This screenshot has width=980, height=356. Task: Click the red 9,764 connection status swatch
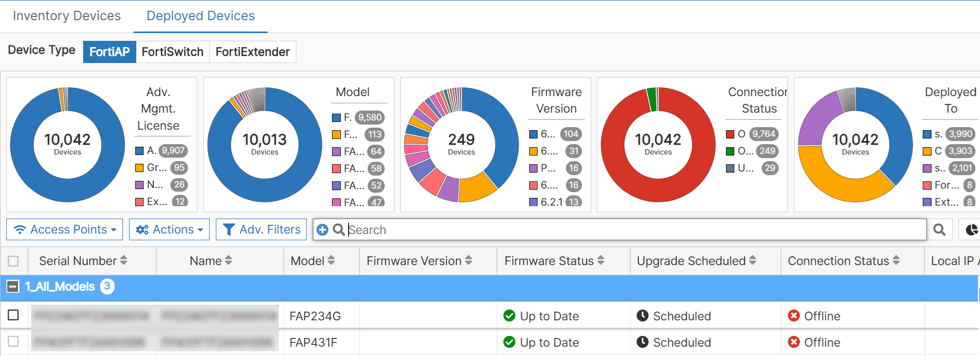(x=730, y=134)
